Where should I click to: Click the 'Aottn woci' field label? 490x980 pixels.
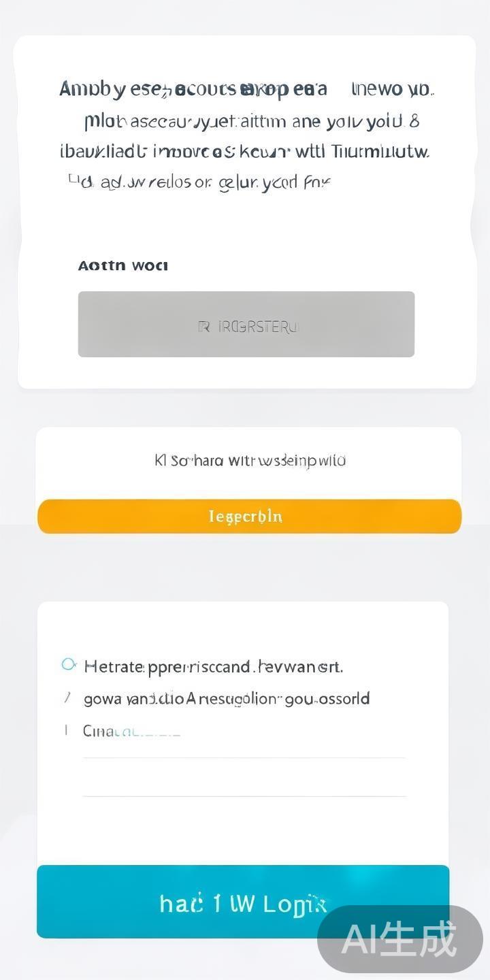point(122,265)
